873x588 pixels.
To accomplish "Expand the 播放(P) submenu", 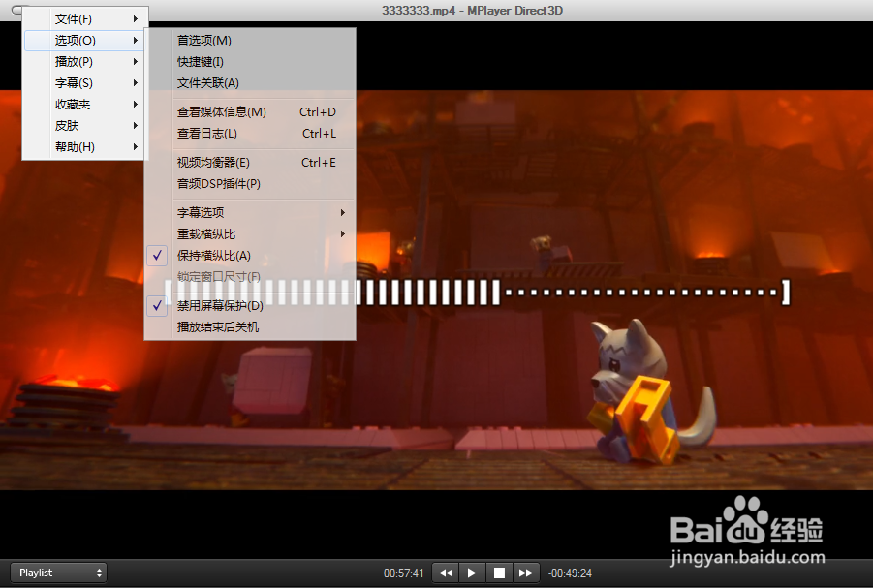I will (84, 61).
